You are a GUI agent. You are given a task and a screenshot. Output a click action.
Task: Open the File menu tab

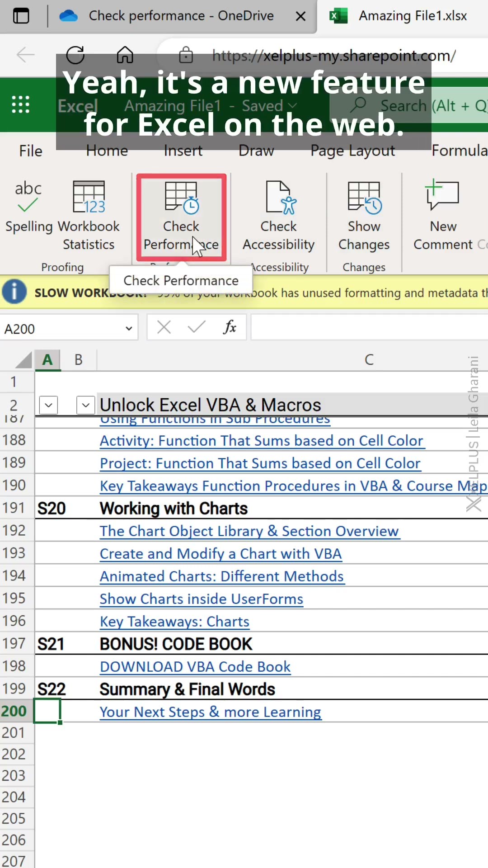coord(31,151)
